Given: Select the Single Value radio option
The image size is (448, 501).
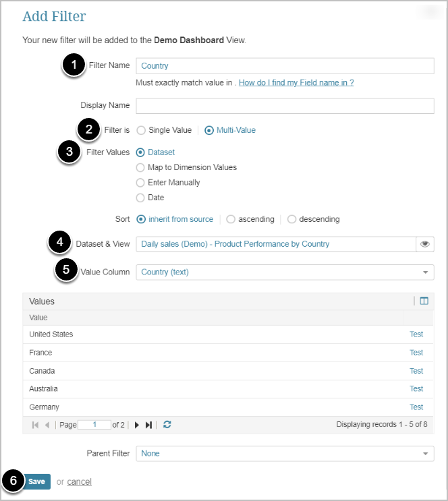Looking at the screenshot, I should [x=141, y=130].
